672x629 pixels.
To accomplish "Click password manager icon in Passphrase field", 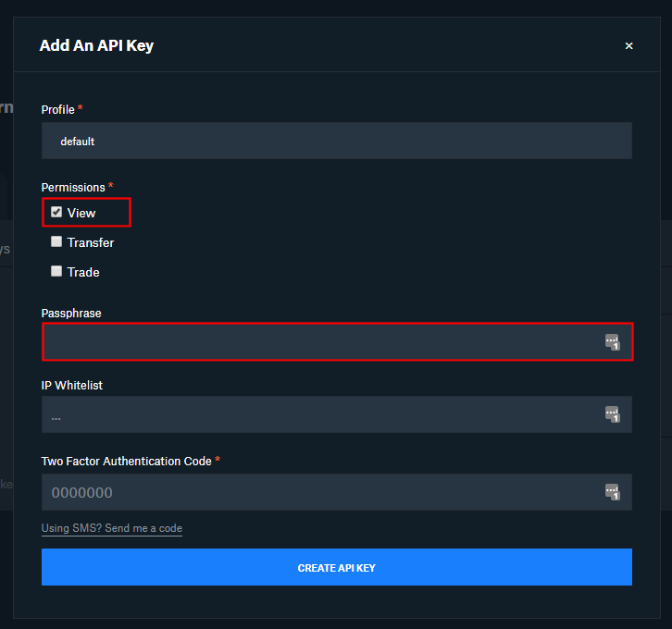I will (x=613, y=342).
